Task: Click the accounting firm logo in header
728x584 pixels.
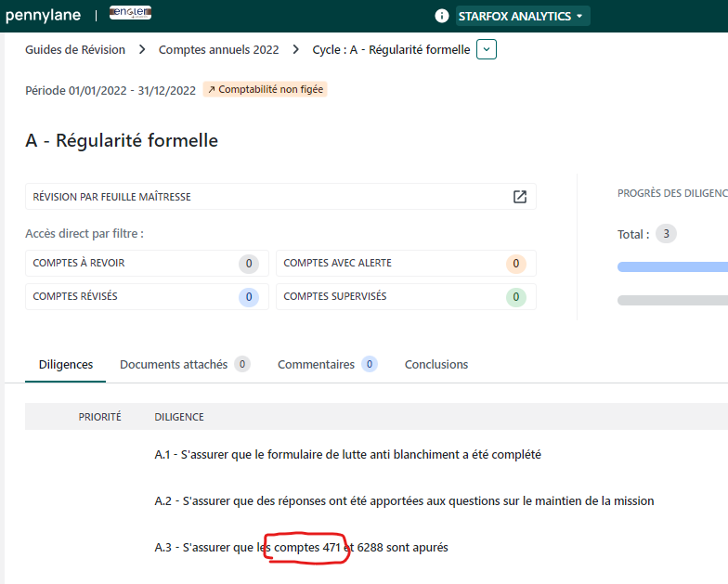Action: pos(130,14)
